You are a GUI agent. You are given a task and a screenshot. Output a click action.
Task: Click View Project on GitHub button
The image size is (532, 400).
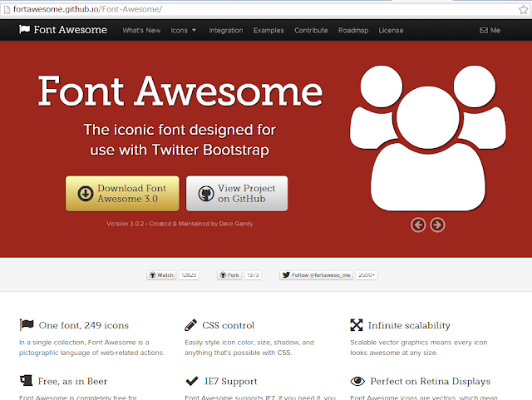pos(237,193)
